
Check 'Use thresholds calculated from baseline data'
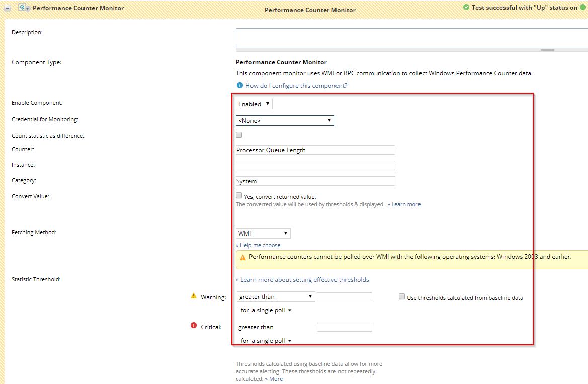tap(401, 297)
